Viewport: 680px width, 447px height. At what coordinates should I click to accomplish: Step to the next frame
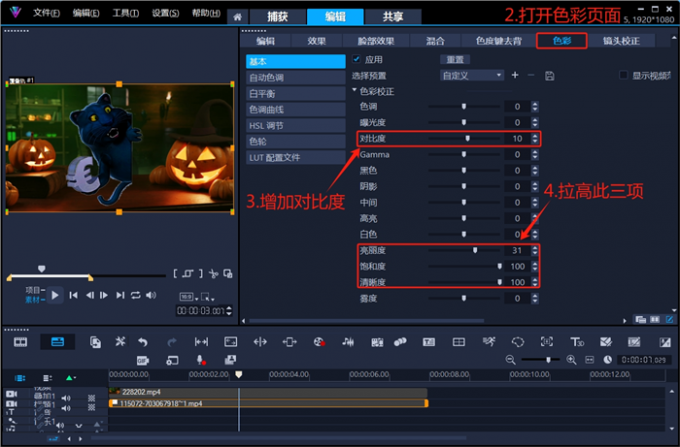pos(104,295)
